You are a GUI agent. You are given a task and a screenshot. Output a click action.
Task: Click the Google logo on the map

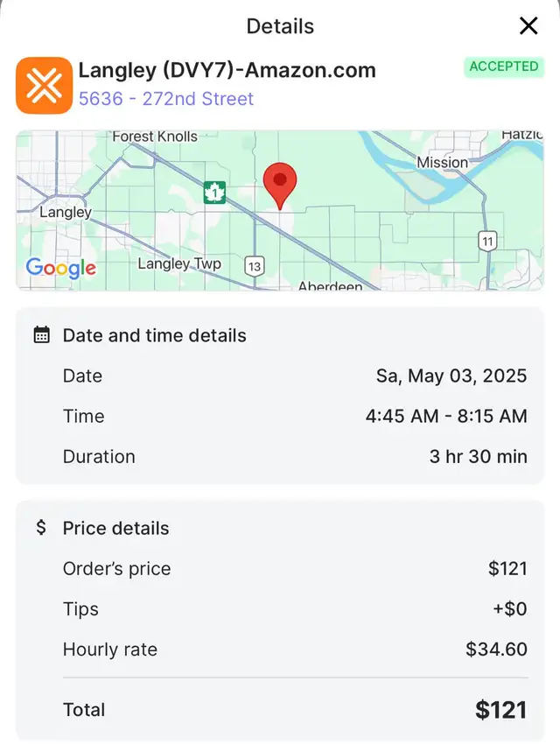[x=60, y=269]
